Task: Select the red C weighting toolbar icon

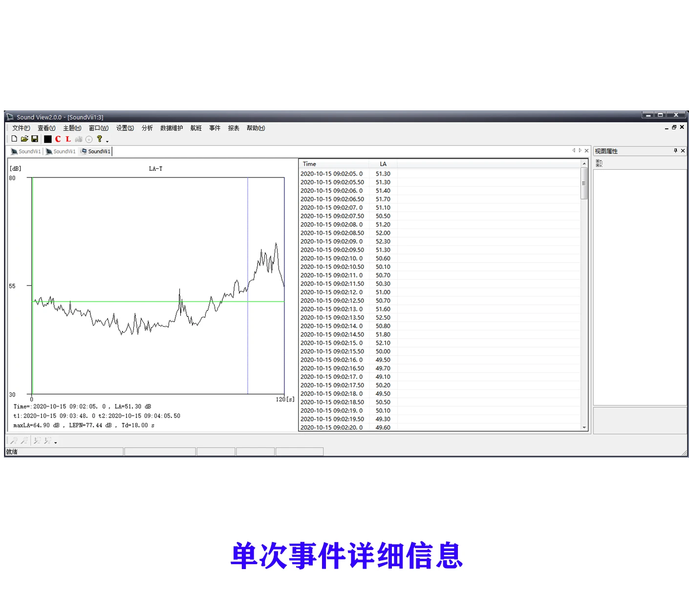Action: pos(57,139)
